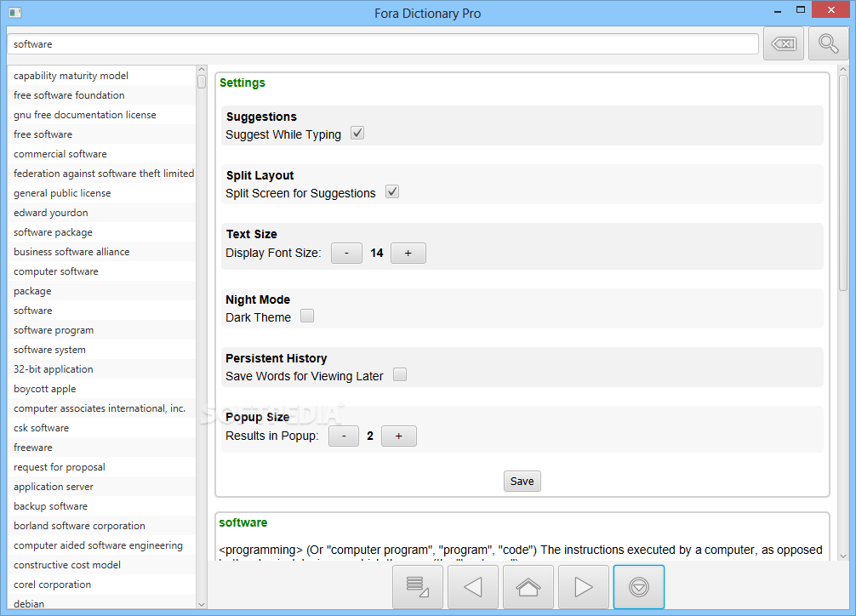The height and width of the screenshot is (616, 856).
Task: Enable the Dark Theme checkbox
Action: 307,316
